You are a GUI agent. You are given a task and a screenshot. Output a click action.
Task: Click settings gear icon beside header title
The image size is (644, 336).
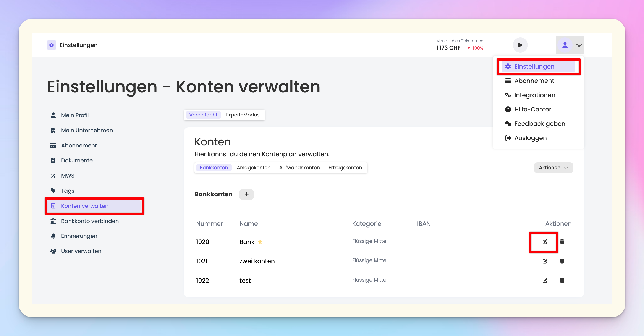point(52,45)
